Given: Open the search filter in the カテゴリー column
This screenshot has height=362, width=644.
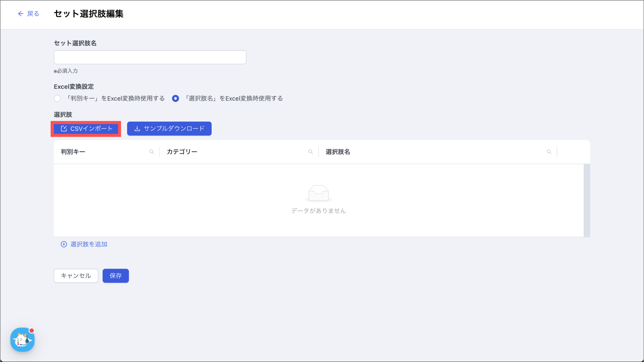Looking at the screenshot, I should click(x=311, y=152).
